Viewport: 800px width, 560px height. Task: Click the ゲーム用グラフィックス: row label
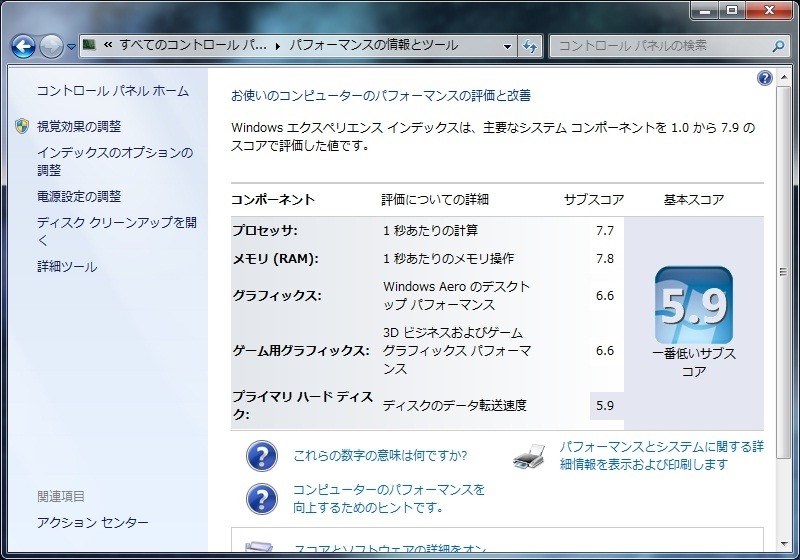tap(301, 350)
